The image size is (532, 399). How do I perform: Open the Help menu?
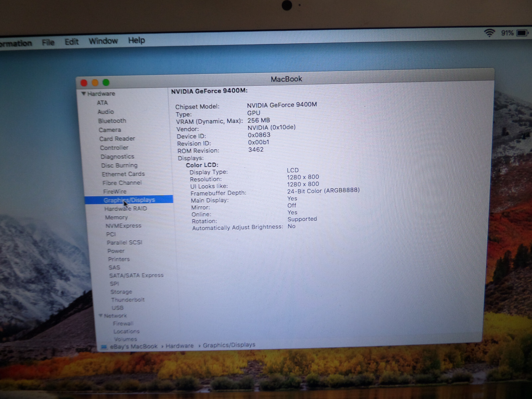pyautogui.click(x=136, y=40)
